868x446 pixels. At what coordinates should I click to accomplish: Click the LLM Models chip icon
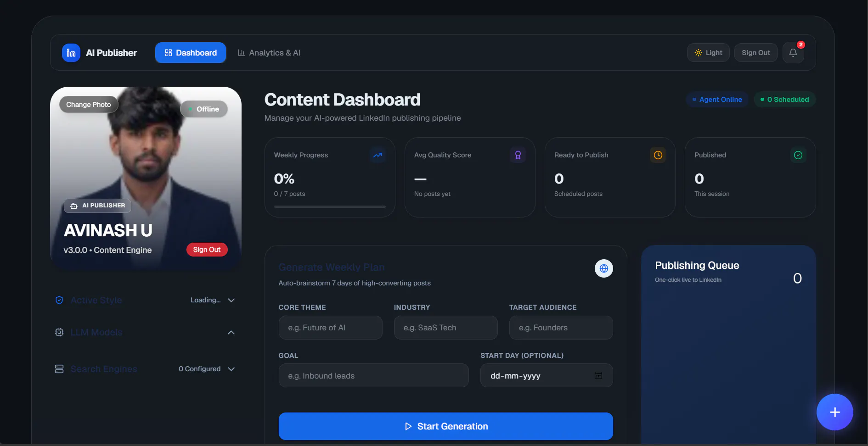click(59, 332)
